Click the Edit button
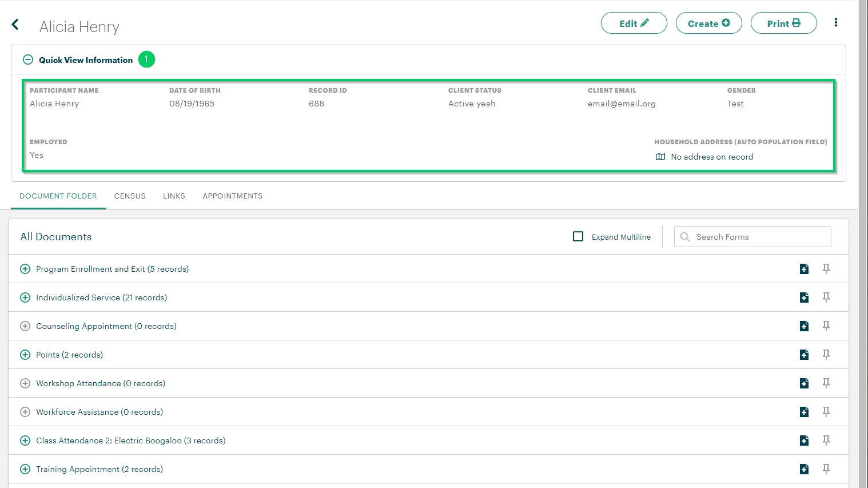 pyautogui.click(x=634, y=23)
